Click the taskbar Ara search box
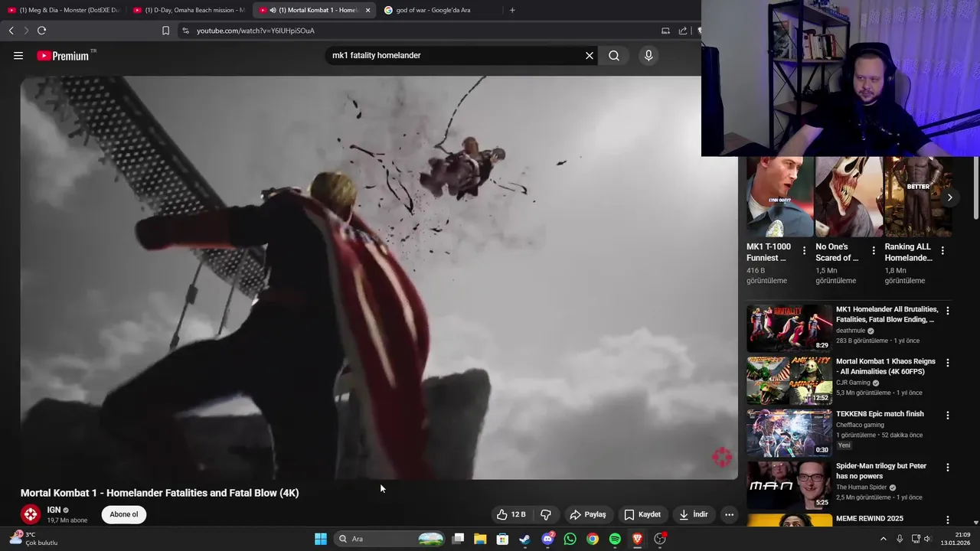Image resolution: width=980 pixels, height=551 pixels. pos(390,539)
